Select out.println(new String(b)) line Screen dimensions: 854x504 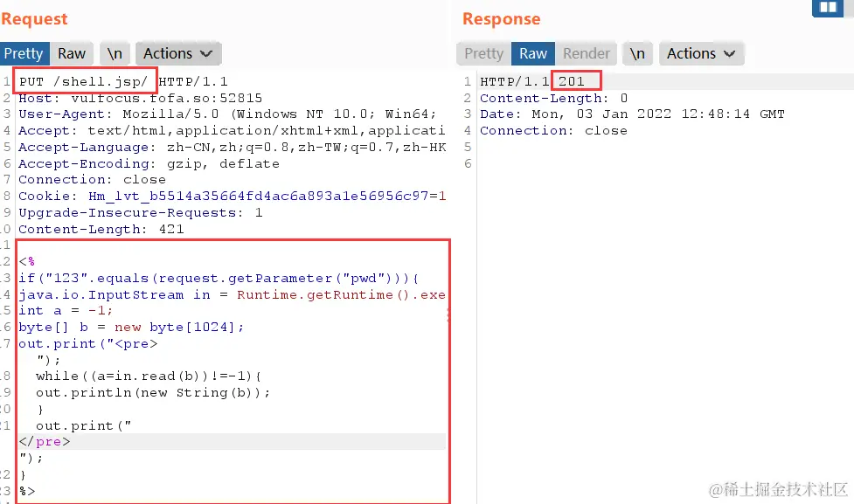(153, 392)
